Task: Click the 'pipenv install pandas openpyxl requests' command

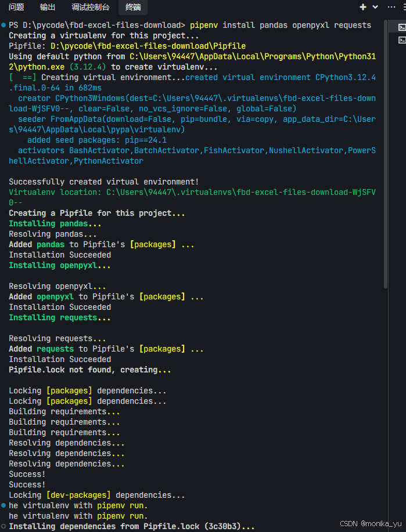Action: coord(281,26)
